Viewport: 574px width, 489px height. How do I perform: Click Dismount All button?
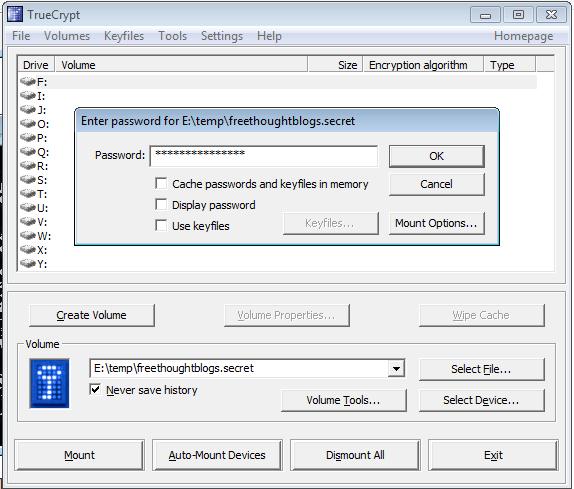point(355,455)
